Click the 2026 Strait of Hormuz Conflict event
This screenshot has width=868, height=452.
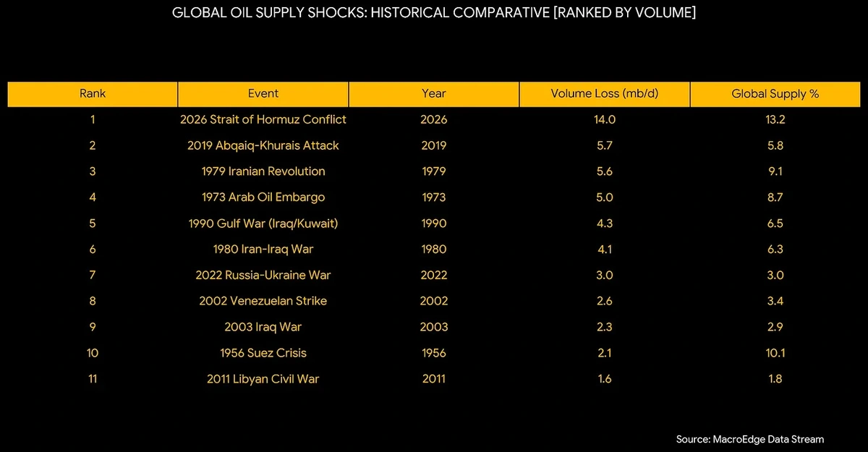(x=263, y=119)
